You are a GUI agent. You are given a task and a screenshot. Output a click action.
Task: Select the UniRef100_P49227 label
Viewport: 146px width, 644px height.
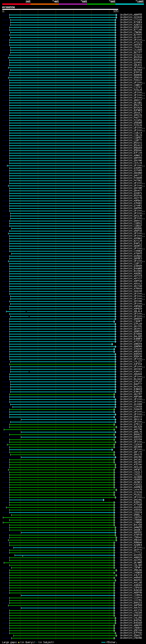click(131, 80)
